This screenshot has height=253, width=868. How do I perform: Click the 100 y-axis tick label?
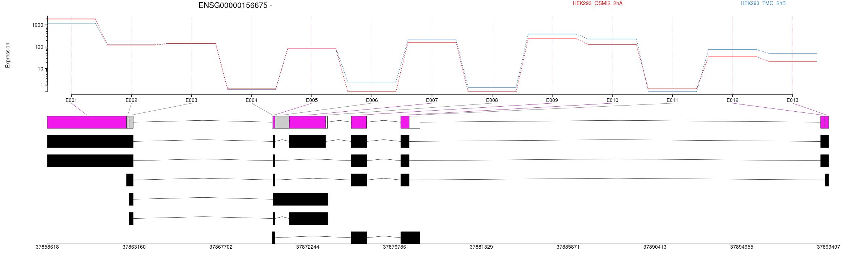click(x=39, y=47)
